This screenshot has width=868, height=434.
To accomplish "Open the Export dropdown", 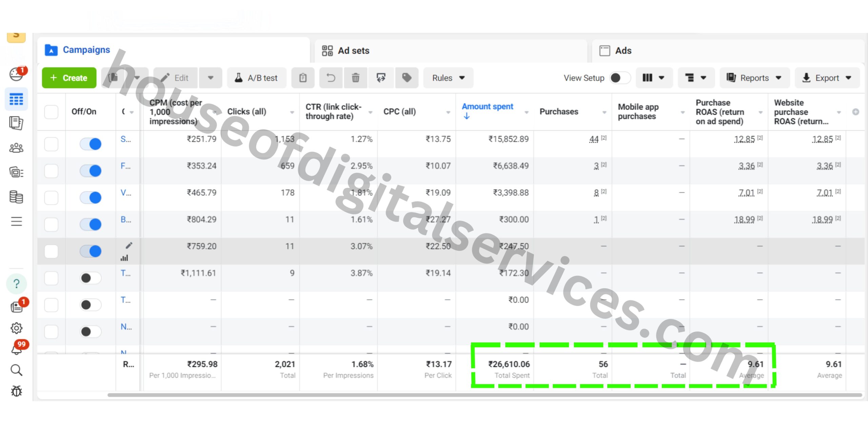I will click(827, 78).
